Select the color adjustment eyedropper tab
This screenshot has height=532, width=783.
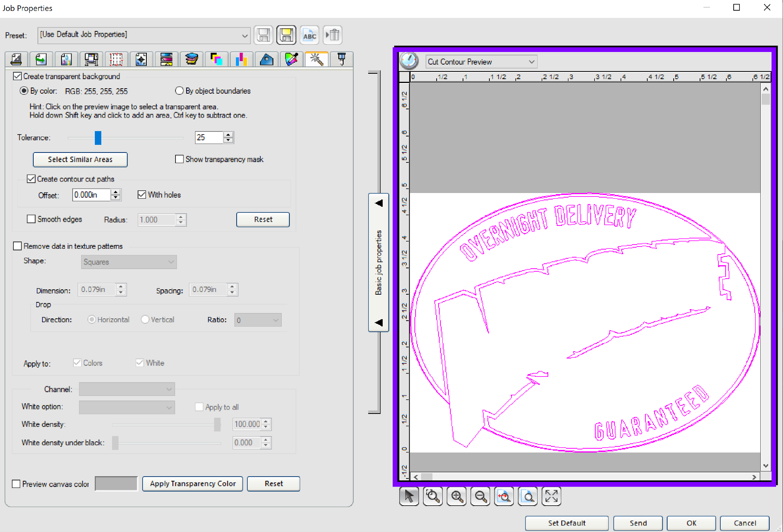click(291, 59)
